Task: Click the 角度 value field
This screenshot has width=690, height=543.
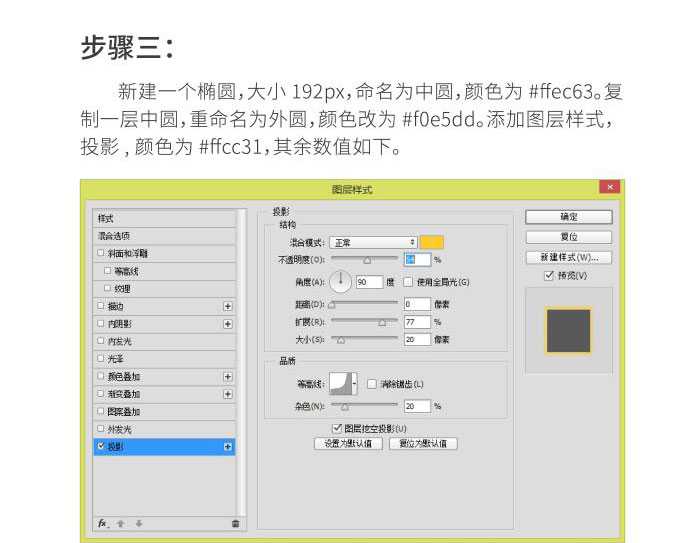Action: (x=369, y=282)
